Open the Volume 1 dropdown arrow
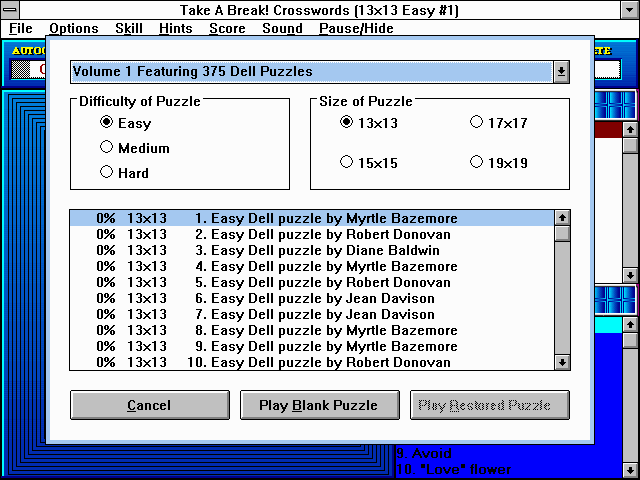640x480 pixels. click(x=561, y=72)
